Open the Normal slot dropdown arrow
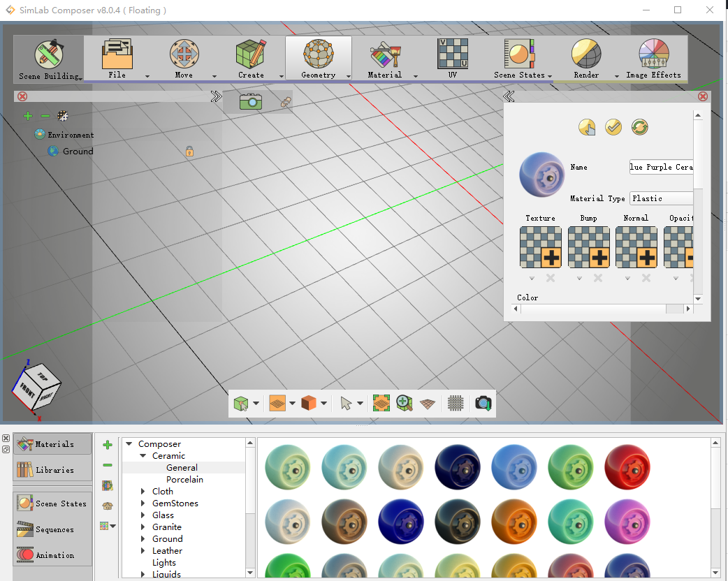728x581 pixels. tap(627, 279)
